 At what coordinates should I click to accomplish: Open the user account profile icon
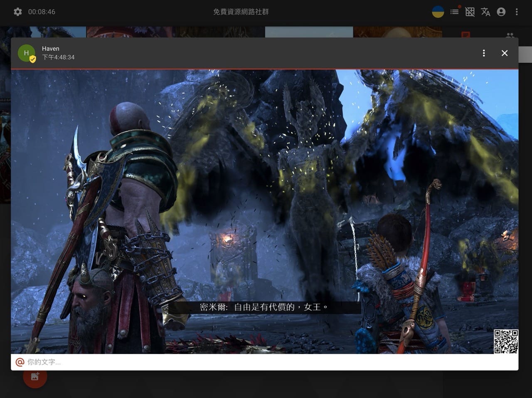coord(501,12)
